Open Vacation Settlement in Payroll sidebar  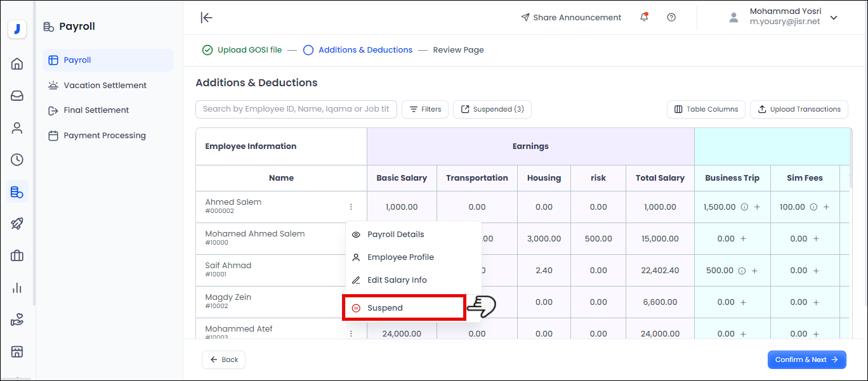tap(105, 85)
